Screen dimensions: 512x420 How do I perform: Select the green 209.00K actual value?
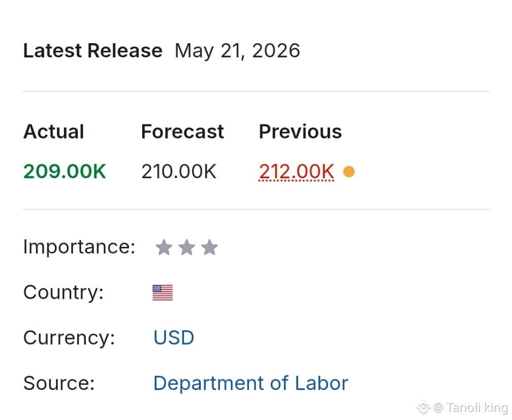point(65,172)
